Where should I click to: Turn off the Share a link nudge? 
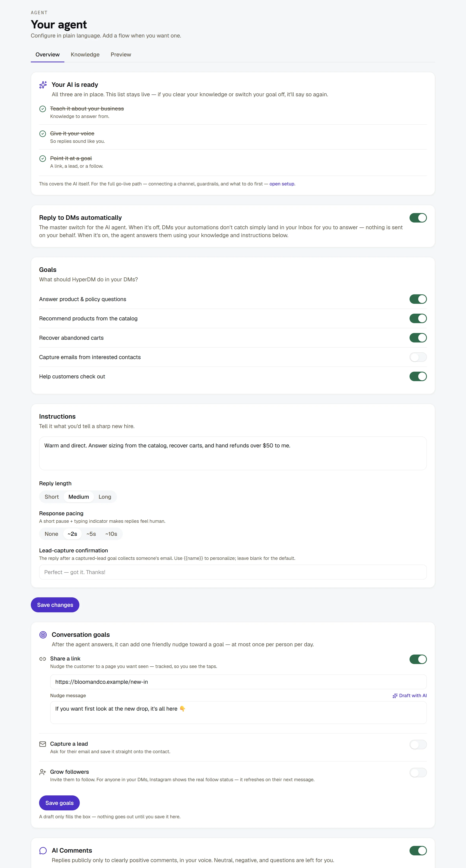pos(418,659)
